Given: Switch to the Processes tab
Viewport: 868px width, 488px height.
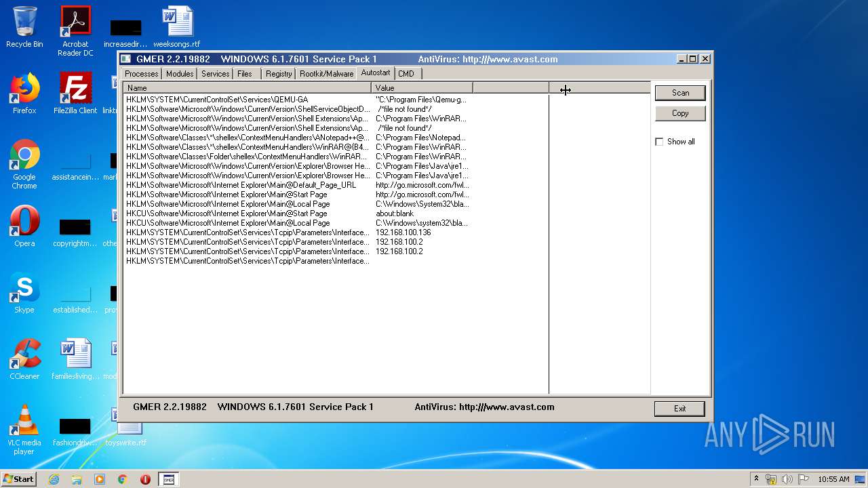Looking at the screenshot, I should tap(142, 73).
